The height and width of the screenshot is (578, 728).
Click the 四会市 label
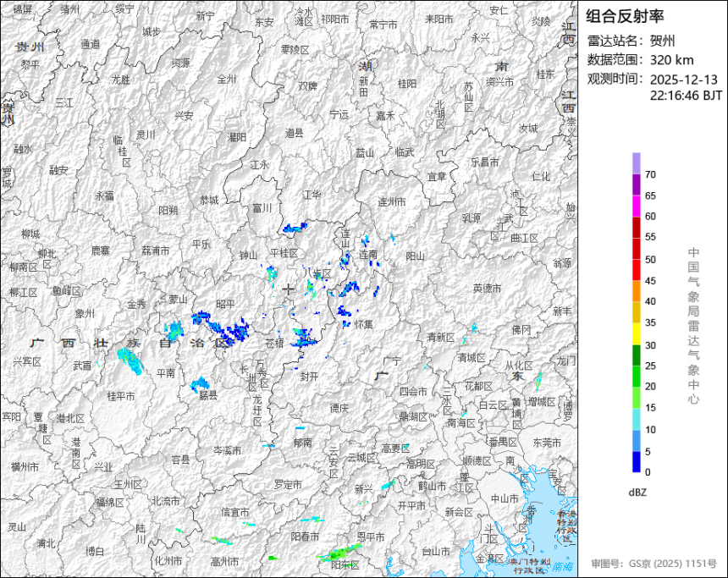[413, 391]
